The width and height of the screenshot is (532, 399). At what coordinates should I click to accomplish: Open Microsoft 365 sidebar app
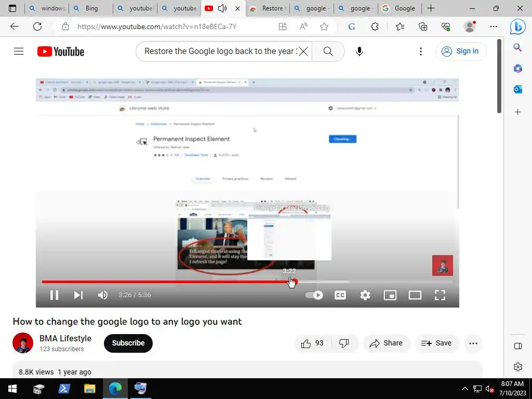coord(518,69)
